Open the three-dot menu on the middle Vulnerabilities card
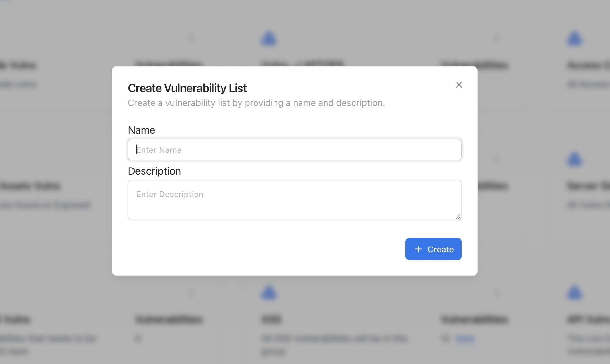The height and width of the screenshot is (364, 610). pos(498,158)
